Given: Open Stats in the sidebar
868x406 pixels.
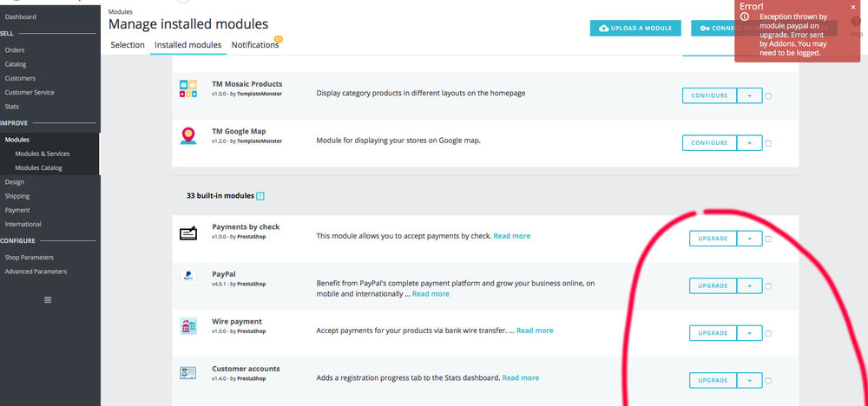Looking at the screenshot, I should coord(11,106).
